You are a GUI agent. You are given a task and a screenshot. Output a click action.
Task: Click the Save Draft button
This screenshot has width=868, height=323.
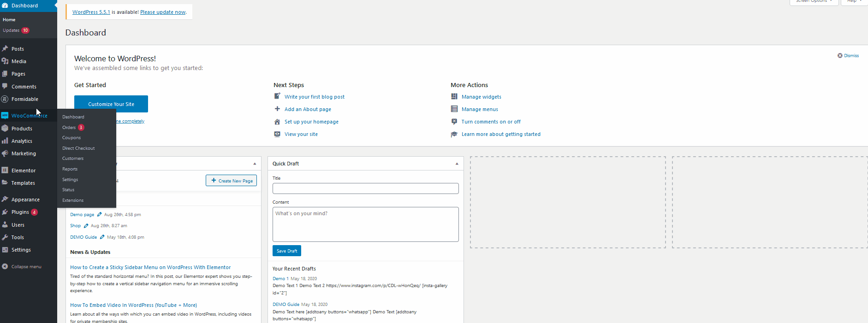point(287,251)
